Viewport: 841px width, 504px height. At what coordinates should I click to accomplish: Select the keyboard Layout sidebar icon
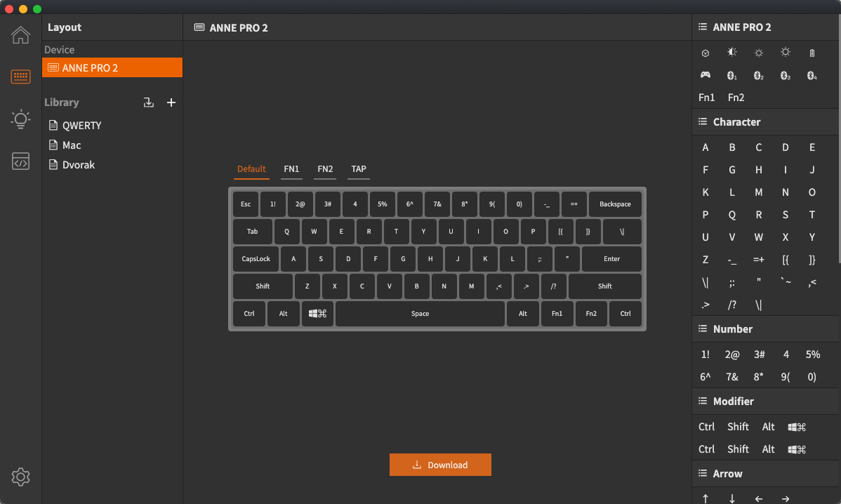click(20, 77)
